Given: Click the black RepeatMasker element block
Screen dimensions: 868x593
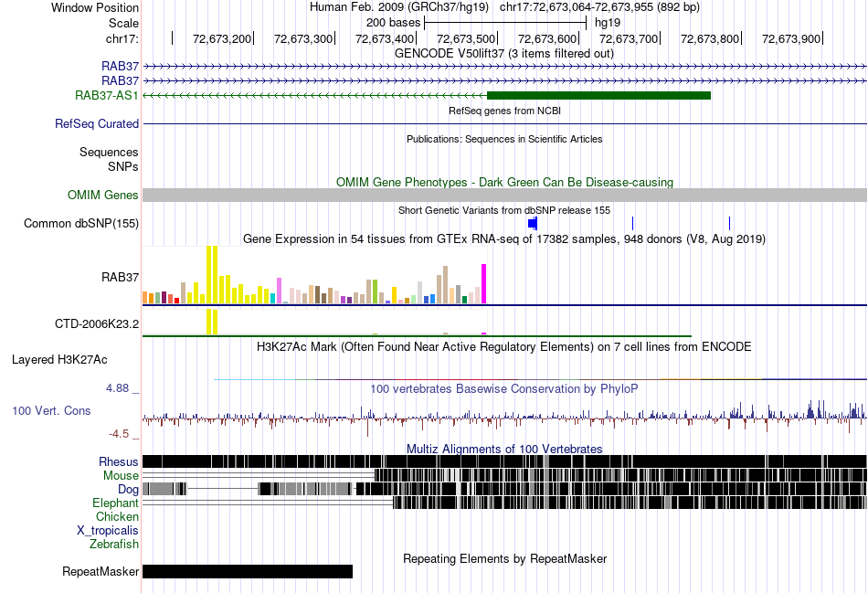Looking at the screenshot, I should click(248, 571).
